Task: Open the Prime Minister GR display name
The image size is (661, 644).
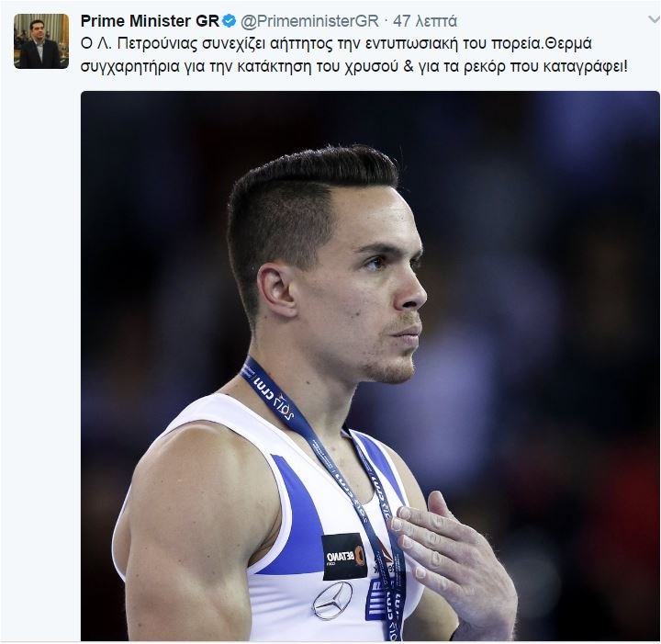Action: pyautogui.click(x=151, y=21)
